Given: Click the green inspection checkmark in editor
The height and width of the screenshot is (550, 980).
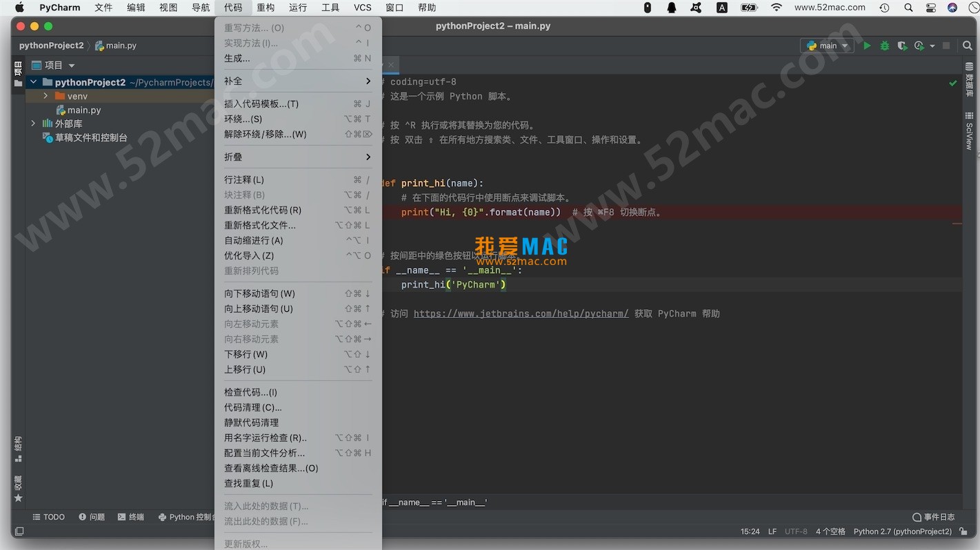Looking at the screenshot, I should point(952,83).
